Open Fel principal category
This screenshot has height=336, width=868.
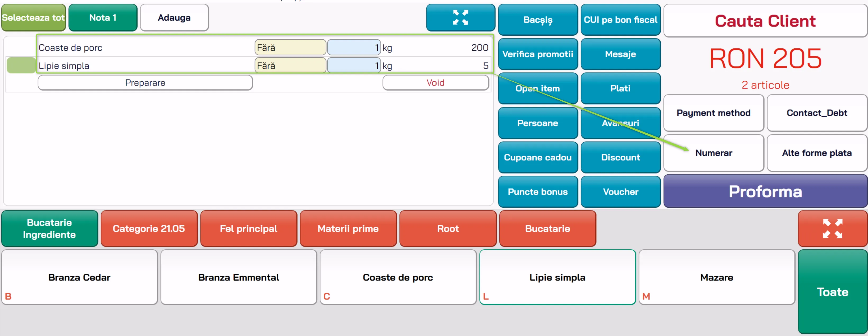[249, 228]
